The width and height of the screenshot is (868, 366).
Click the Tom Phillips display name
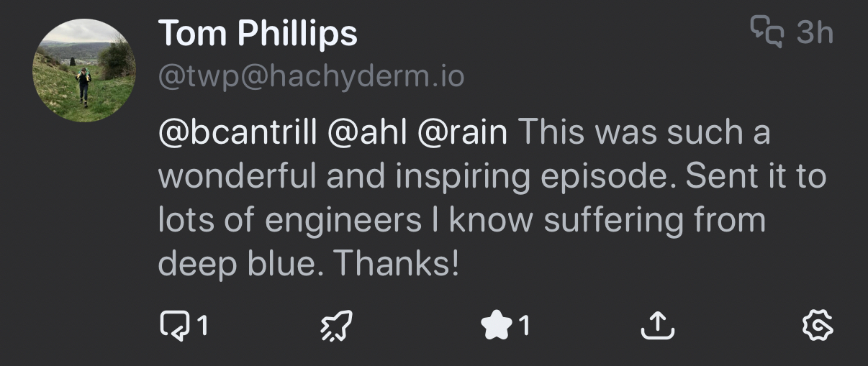(258, 33)
